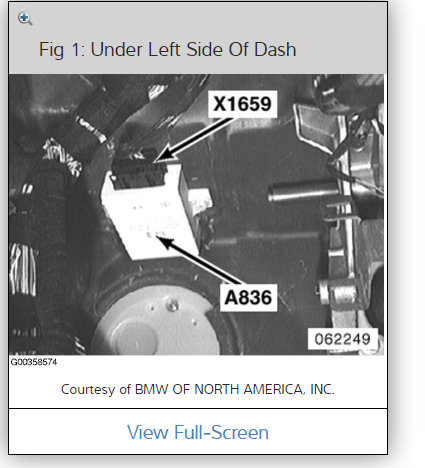Viewport: 425px width, 468px height.
Task: Open the View Full-Screen link
Action: (x=198, y=432)
